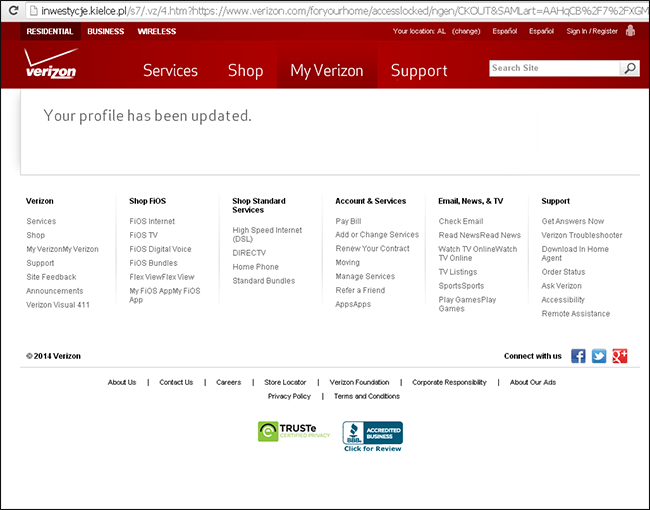
Task: Click Renew Your Contract link
Action: [372, 248]
